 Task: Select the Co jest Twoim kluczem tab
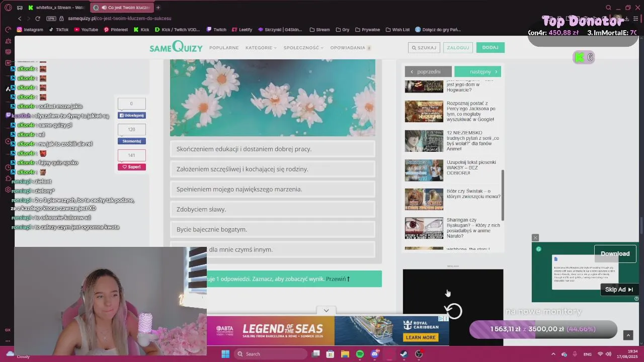click(121, 8)
